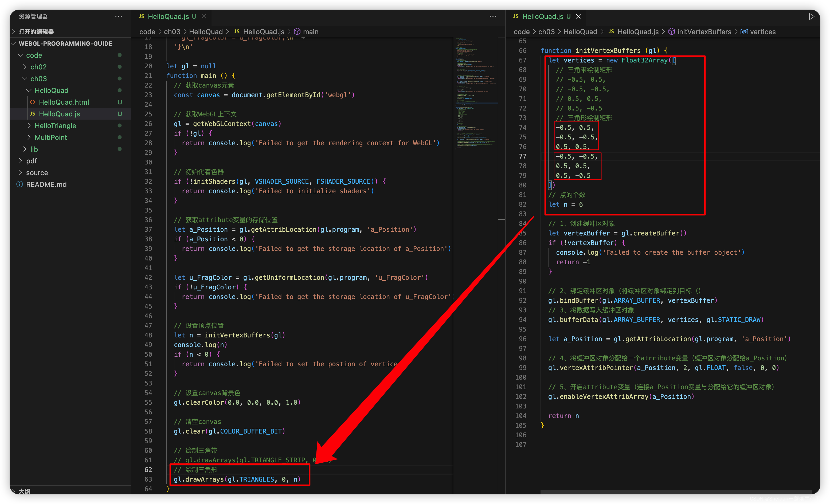Click the code minimap preview
This screenshot has width=830, height=504.
click(x=475, y=94)
